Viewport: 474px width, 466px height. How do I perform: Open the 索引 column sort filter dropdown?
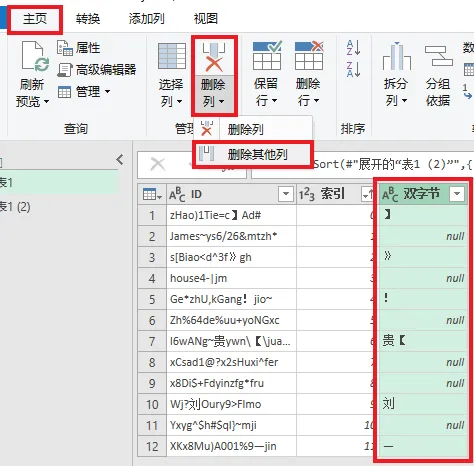[368, 194]
